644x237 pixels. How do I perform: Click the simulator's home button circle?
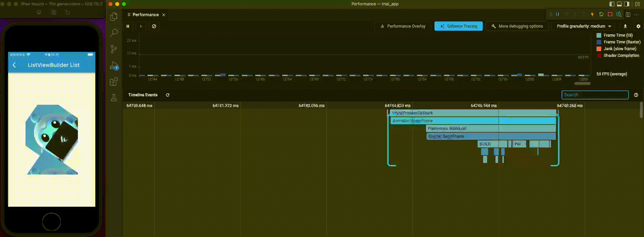[52, 222]
